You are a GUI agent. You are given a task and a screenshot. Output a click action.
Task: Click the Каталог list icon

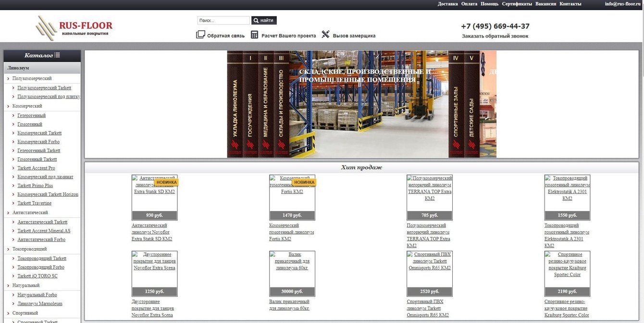(57, 55)
